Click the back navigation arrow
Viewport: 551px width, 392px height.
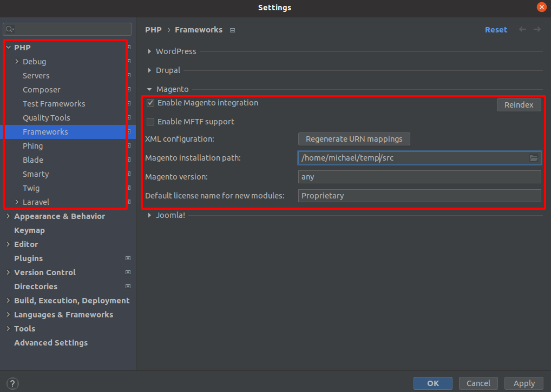(522, 30)
